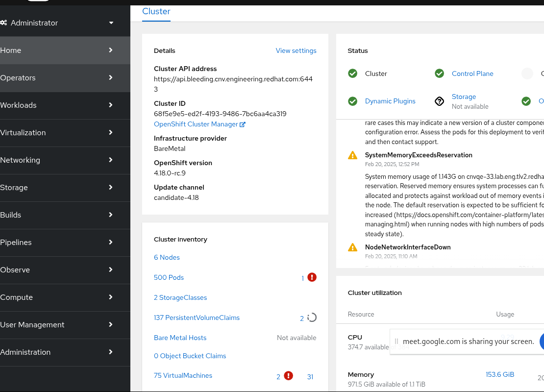Image resolution: width=544 pixels, height=392 pixels.
Task: Switch to the Cluster tab
Action: (156, 12)
